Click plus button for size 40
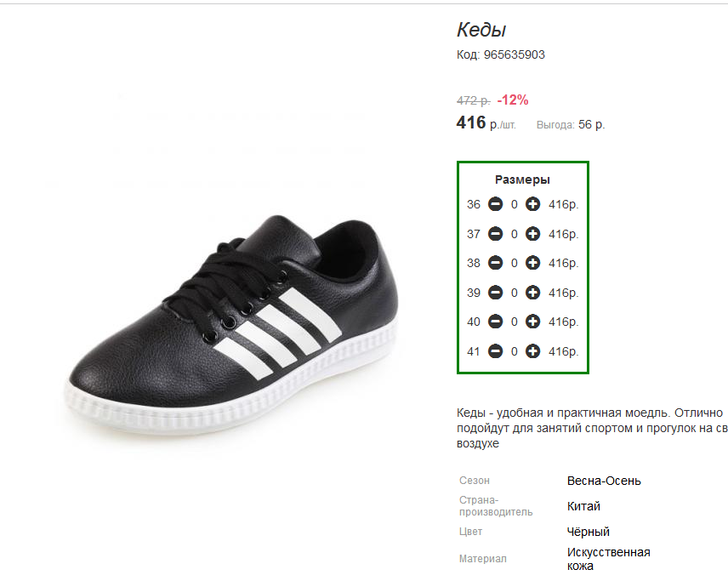Screen dimensions: 728x581 532,322
